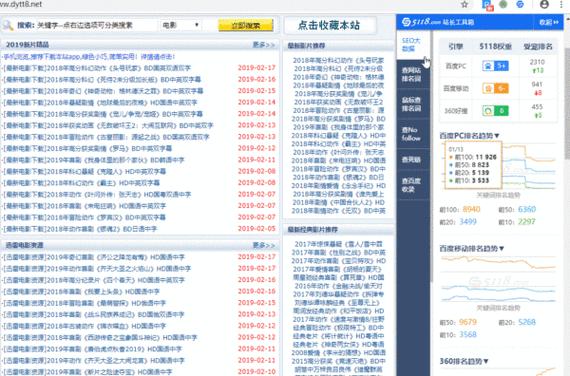
Task: Bookmark this page with the star icon
Action: [464, 5]
